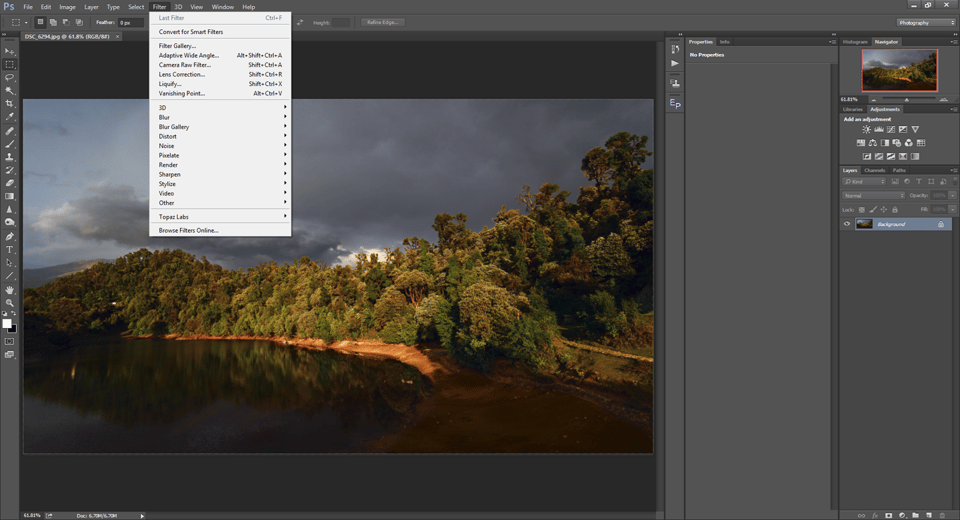Toggle type layer filter
This screenshot has height=520, width=960.
pos(919,182)
